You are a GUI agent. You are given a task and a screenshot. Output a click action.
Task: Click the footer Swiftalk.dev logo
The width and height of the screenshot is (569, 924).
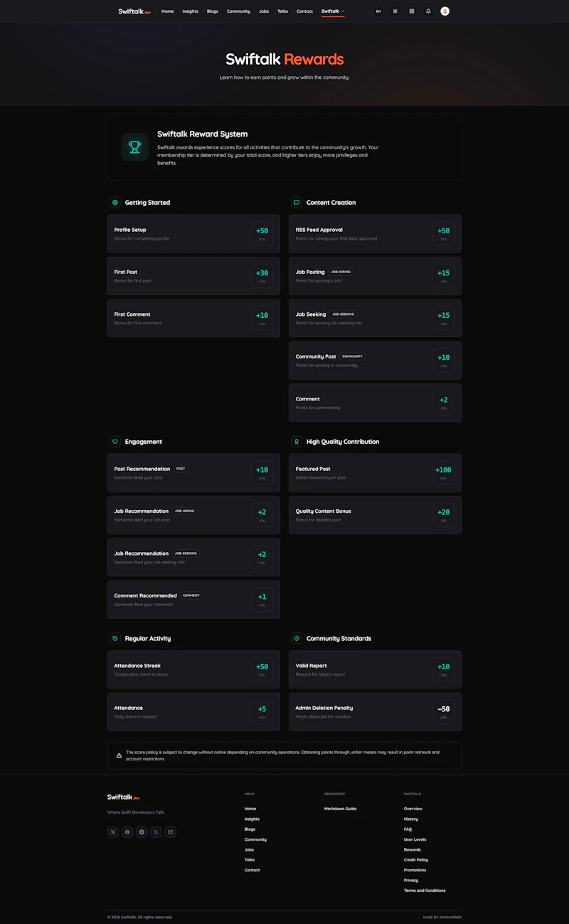pyautogui.click(x=124, y=797)
